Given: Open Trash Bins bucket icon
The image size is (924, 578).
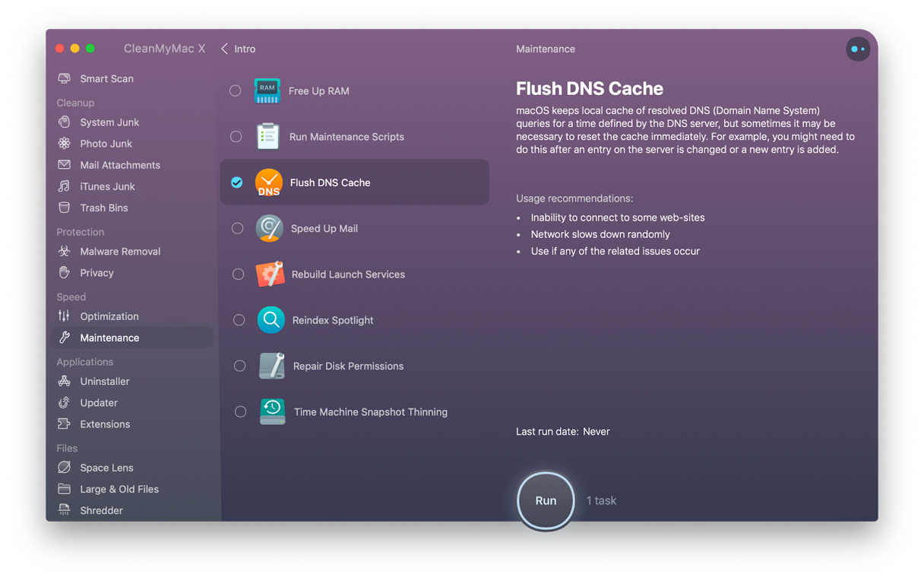Looking at the screenshot, I should coord(65,207).
